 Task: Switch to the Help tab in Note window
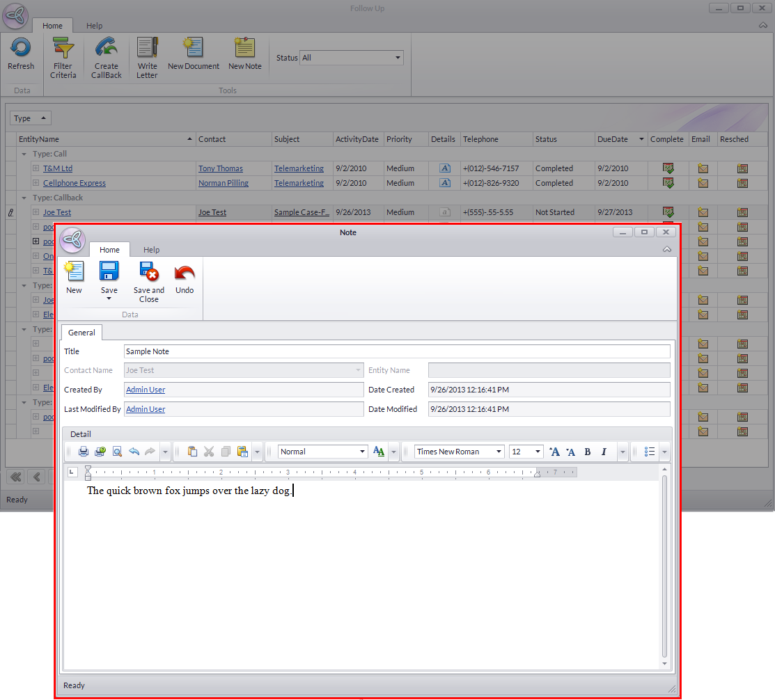tap(151, 250)
